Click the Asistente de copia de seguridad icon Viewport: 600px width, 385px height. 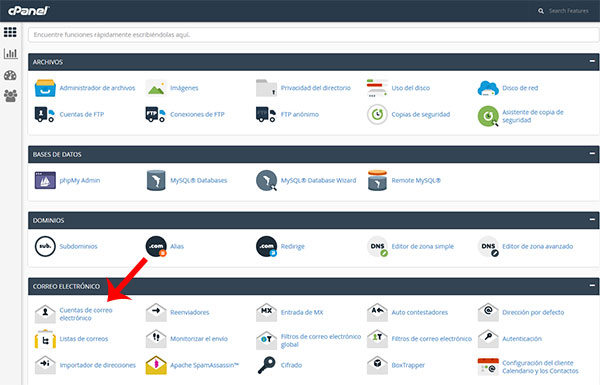point(488,116)
